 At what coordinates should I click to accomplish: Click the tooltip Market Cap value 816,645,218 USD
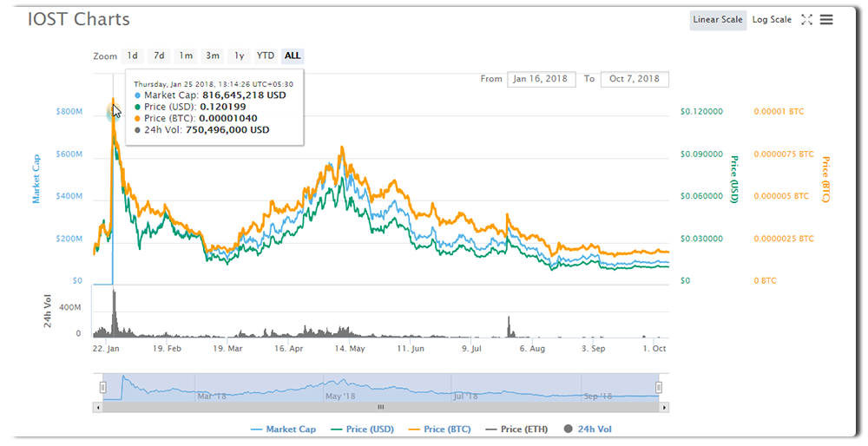pyautogui.click(x=244, y=95)
